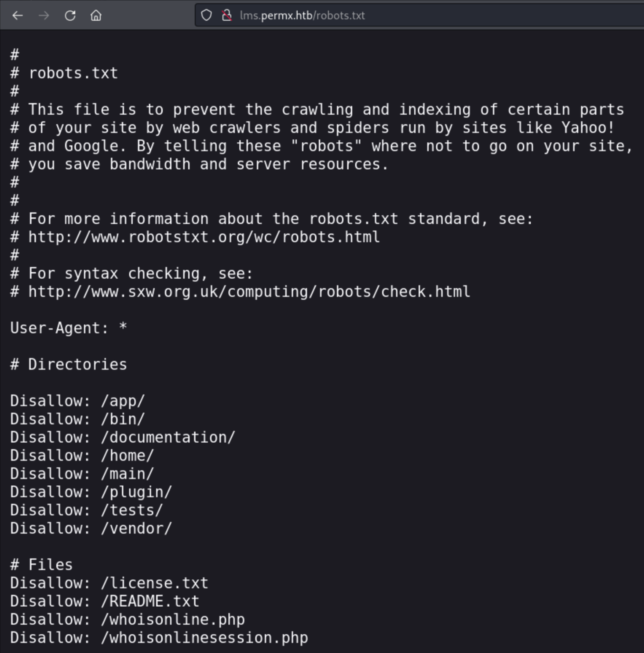Click the Disallow /app/ entry
The width and height of the screenshot is (644, 653).
tap(78, 401)
